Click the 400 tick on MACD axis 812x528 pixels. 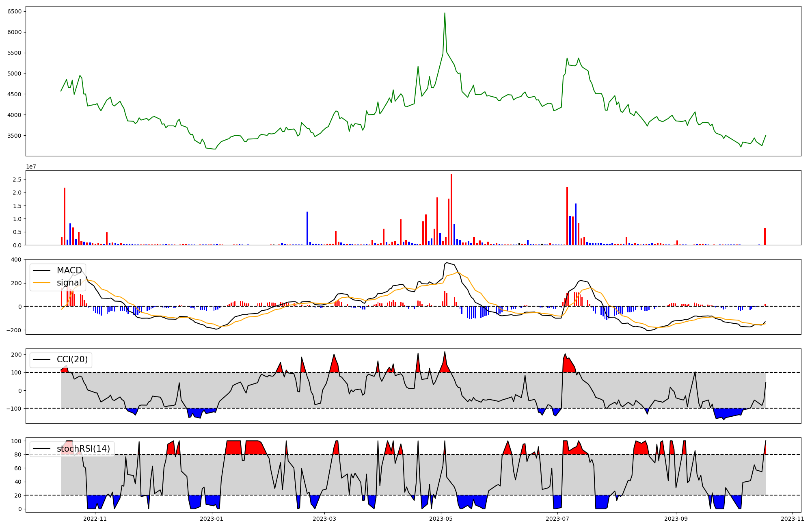(x=16, y=260)
